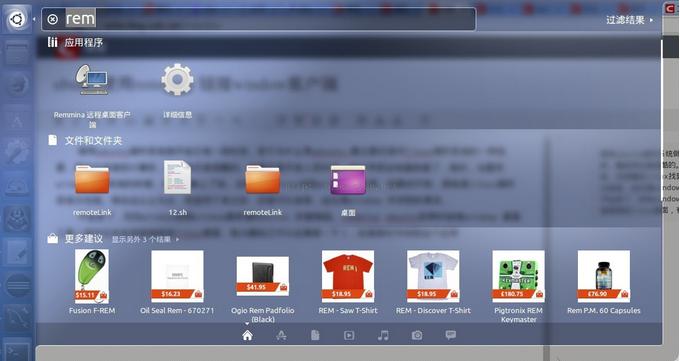The image size is (680, 361).
Task: View the REM - Discover T-Shirt product
Action: 433,276
